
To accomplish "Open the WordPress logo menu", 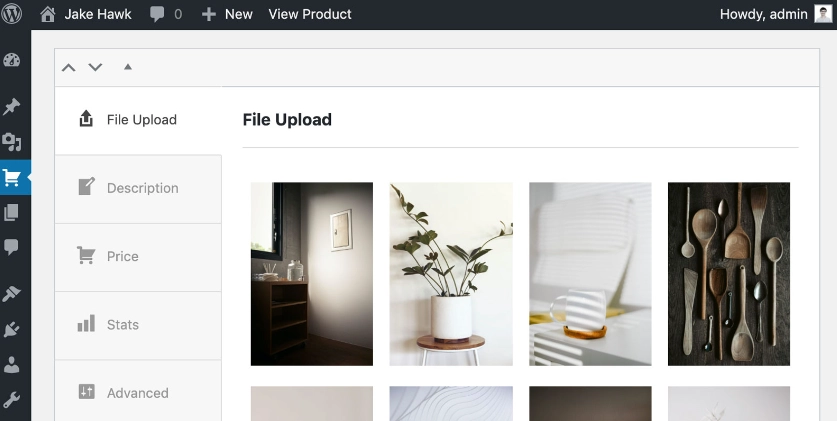I will [x=11, y=14].
